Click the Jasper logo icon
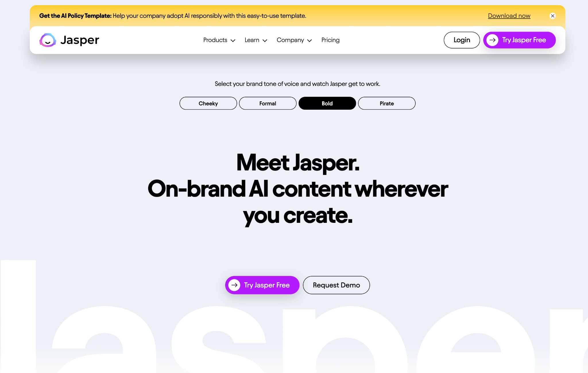The width and height of the screenshot is (588, 373). (x=48, y=39)
